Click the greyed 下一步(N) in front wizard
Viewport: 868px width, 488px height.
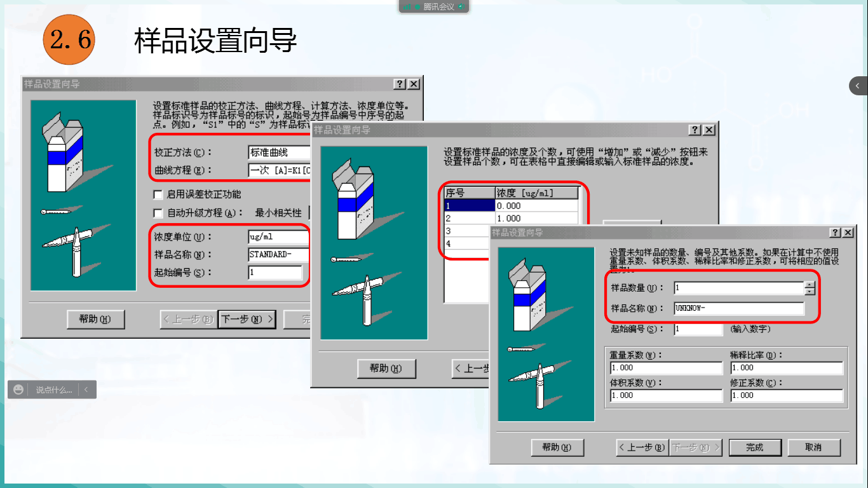click(695, 447)
